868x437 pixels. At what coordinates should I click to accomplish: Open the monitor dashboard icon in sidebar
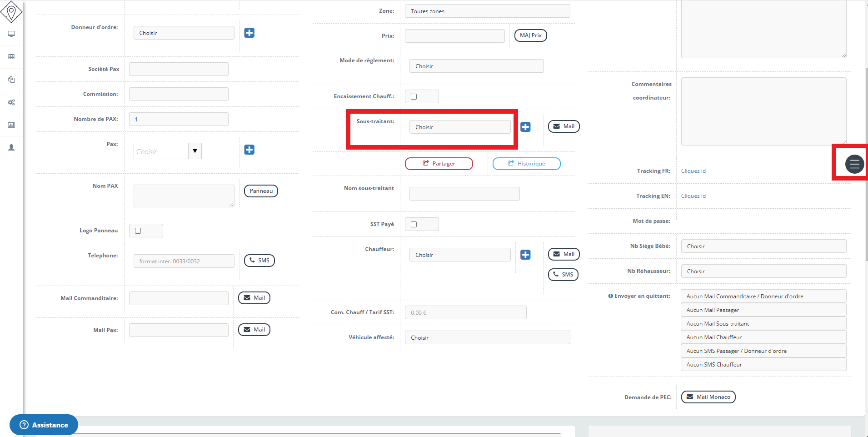click(x=11, y=34)
